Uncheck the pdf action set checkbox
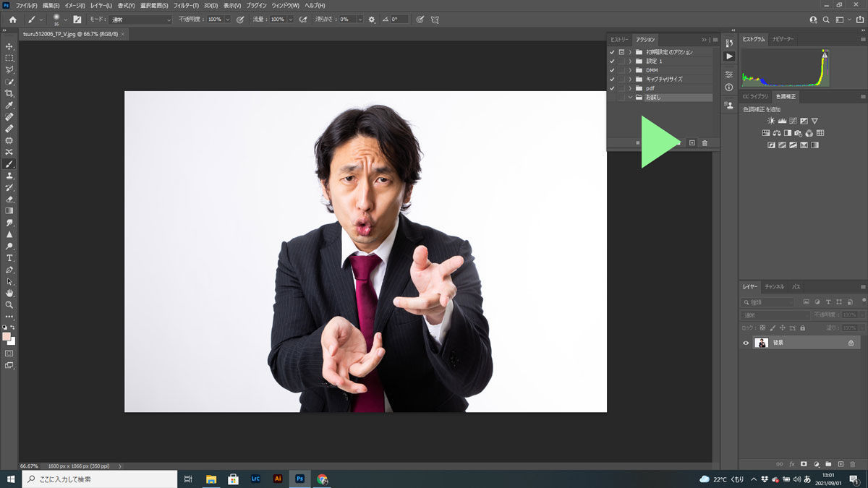This screenshot has width=868, height=488. pyautogui.click(x=612, y=87)
